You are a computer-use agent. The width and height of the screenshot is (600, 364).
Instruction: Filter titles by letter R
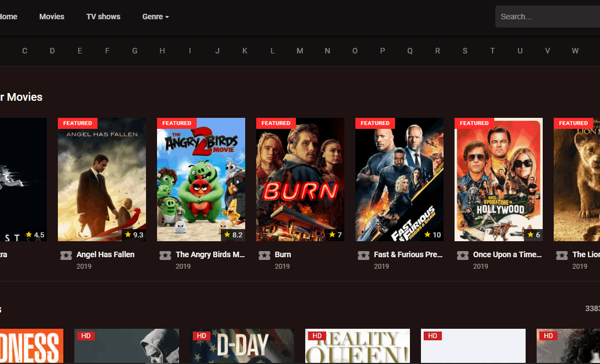coord(437,51)
